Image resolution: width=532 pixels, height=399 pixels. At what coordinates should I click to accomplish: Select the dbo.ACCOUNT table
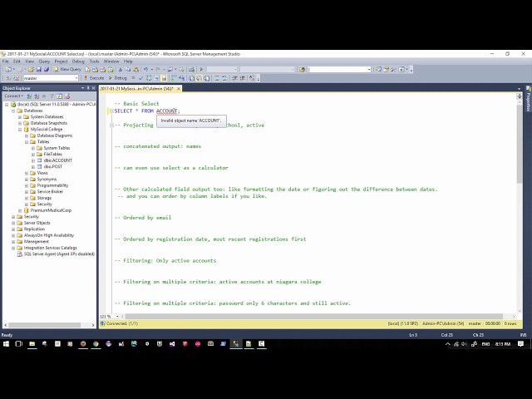(57, 160)
